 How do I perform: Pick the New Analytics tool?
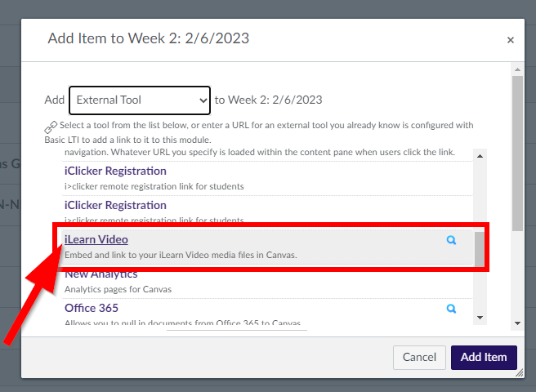(100, 274)
